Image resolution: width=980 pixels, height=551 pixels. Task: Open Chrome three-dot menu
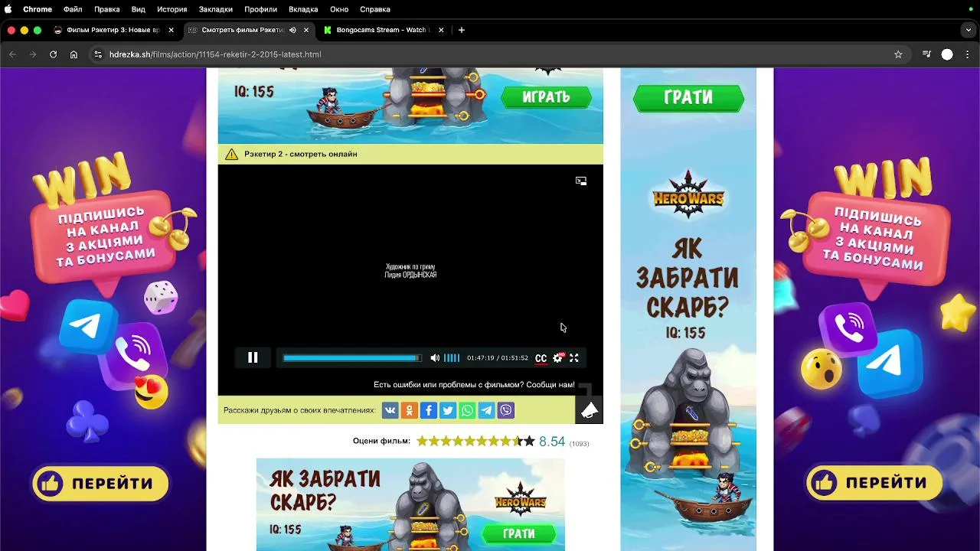coord(967,54)
